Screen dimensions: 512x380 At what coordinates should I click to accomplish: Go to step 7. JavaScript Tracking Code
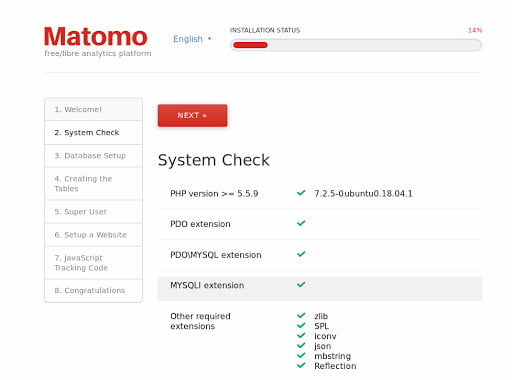93,263
